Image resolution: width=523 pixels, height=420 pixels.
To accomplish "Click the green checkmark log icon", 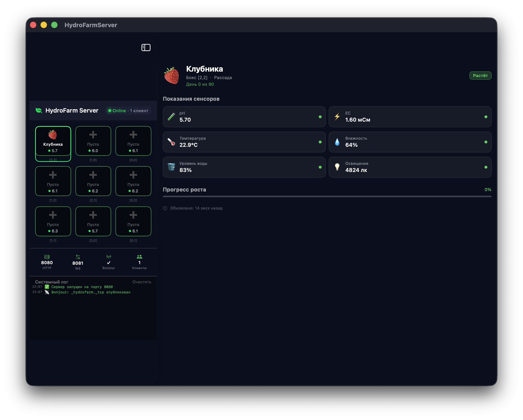I will (47, 287).
